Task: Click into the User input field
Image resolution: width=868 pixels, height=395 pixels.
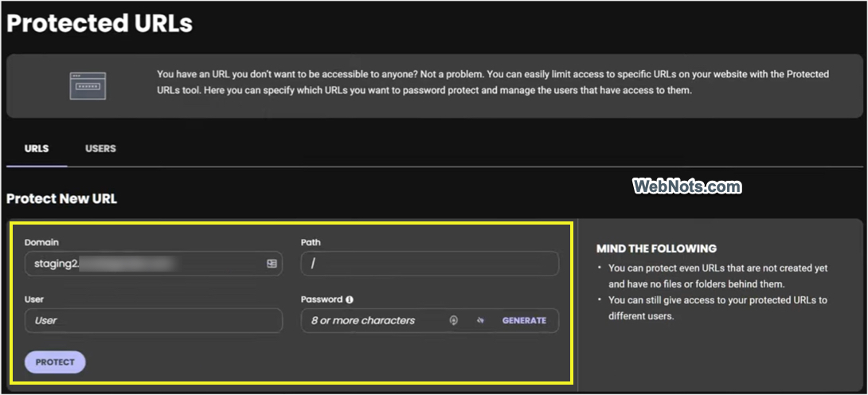Action: 154,321
